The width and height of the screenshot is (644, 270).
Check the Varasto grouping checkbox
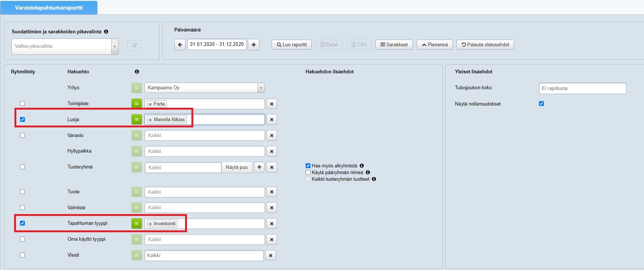(x=23, y=136)
